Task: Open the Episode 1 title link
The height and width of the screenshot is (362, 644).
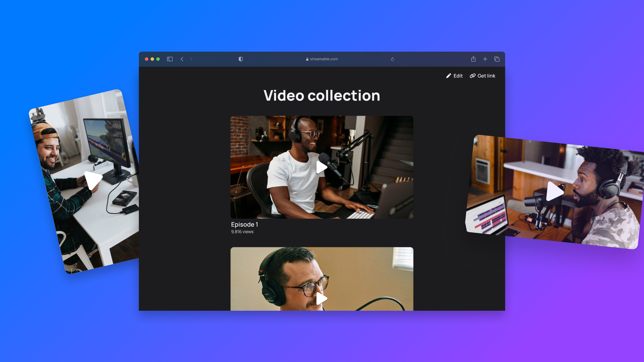Action: click(244, 225)
